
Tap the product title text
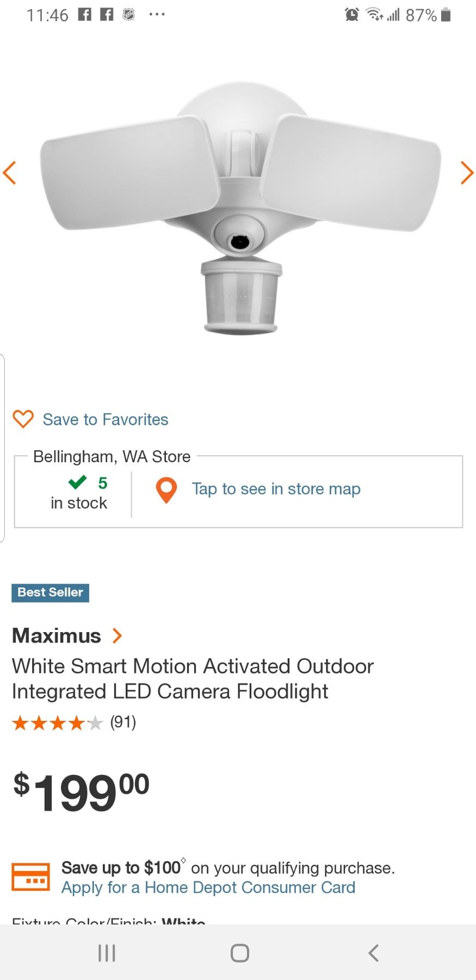coord(193,678)
